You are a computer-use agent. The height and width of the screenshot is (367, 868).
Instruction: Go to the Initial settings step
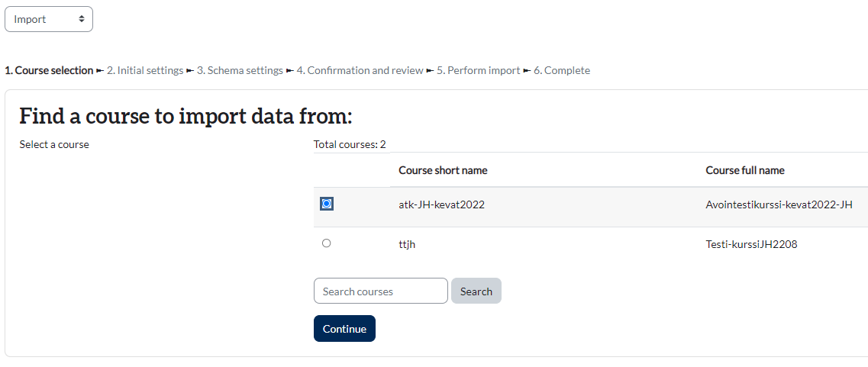145,70
